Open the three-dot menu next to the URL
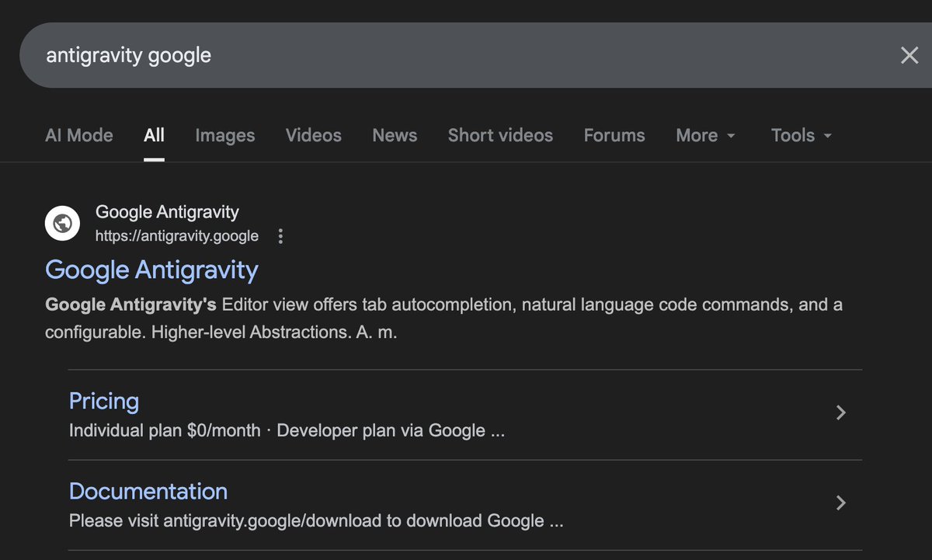The height and width of the screenshot is (560, 932). [x=280, y=235]
